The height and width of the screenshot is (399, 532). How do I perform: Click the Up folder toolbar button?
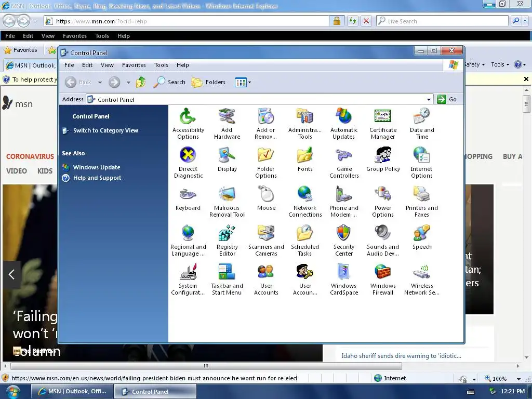[x=141, y=82]
